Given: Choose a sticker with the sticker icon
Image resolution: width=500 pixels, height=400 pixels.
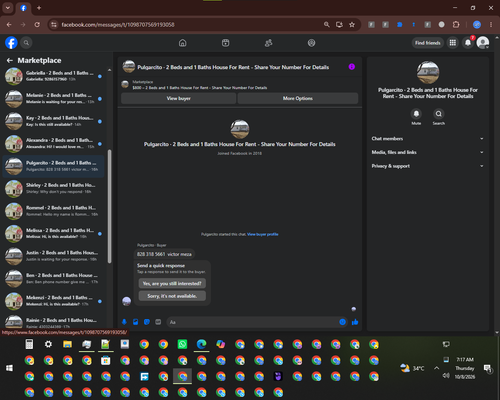Looking at the screenshot, I should coord(147,322).
